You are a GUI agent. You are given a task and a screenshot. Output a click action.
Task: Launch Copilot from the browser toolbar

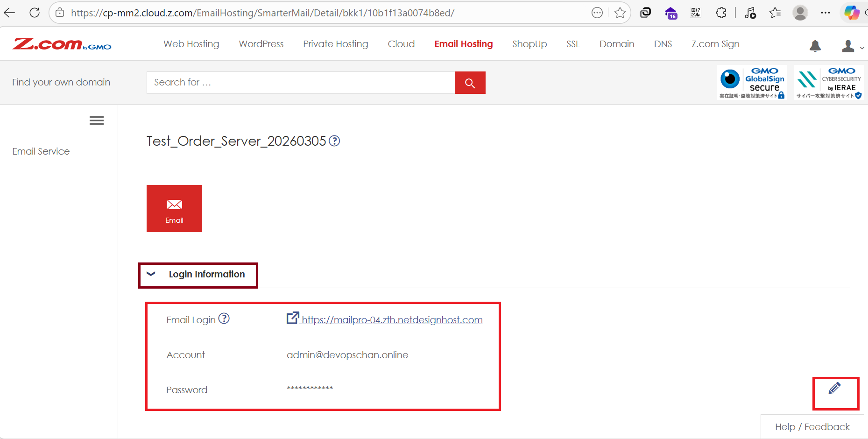(852, 13)
